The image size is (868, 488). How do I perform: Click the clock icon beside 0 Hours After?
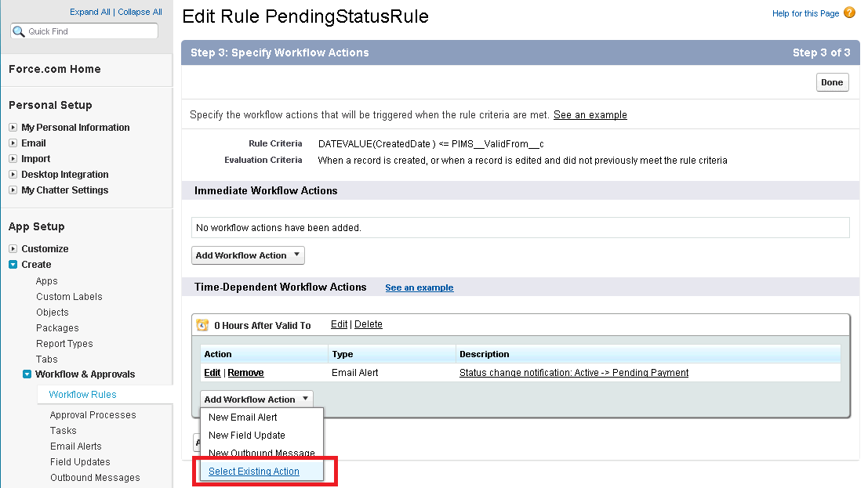point(202,325)
